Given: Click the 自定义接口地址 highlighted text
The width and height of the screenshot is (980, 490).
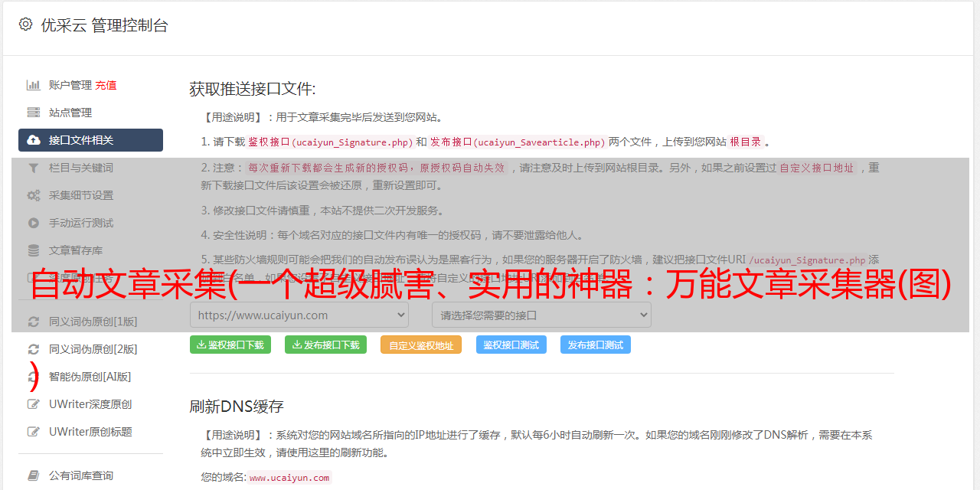Looking at the screenshot, I should tap(817, 168).
